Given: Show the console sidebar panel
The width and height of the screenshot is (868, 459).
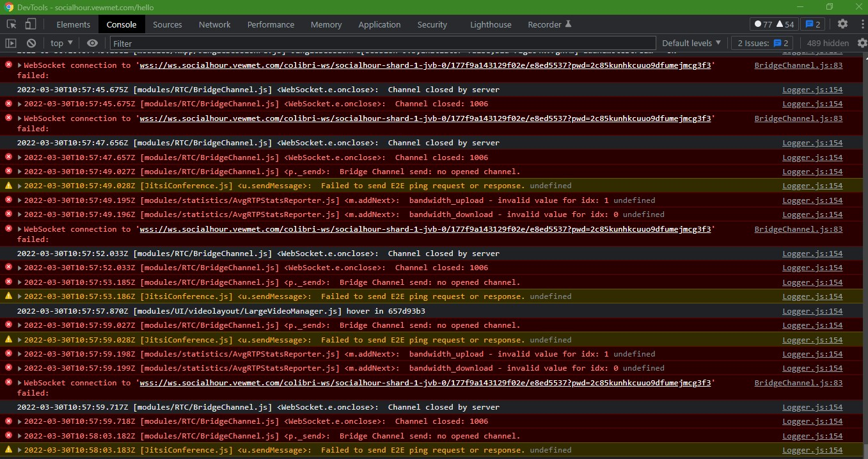Looking at the screenshot, I should coord(10,43).
